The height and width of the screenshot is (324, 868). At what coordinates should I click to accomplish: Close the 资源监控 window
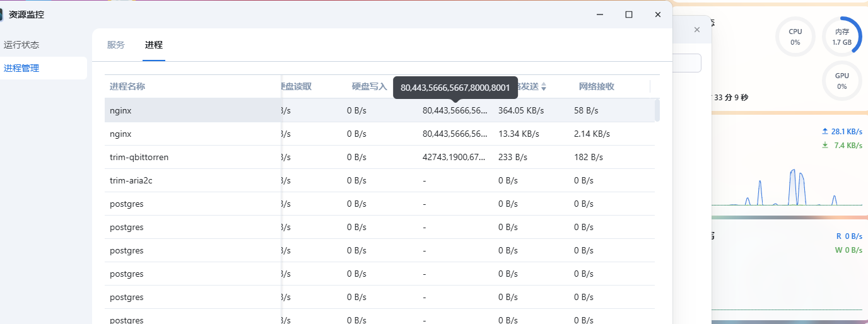(x=658, y=14)
